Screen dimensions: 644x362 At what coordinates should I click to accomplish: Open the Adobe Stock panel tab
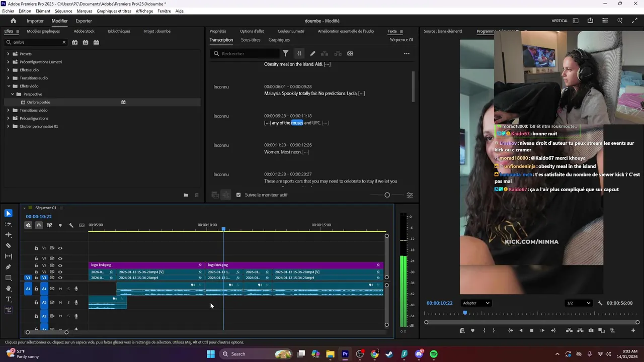pos(84,31)
